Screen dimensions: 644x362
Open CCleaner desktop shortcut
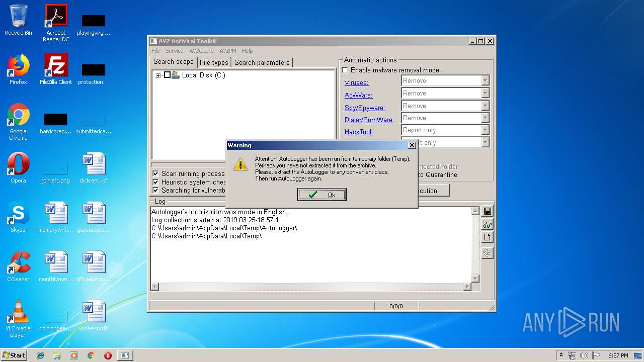click(18, 266)
